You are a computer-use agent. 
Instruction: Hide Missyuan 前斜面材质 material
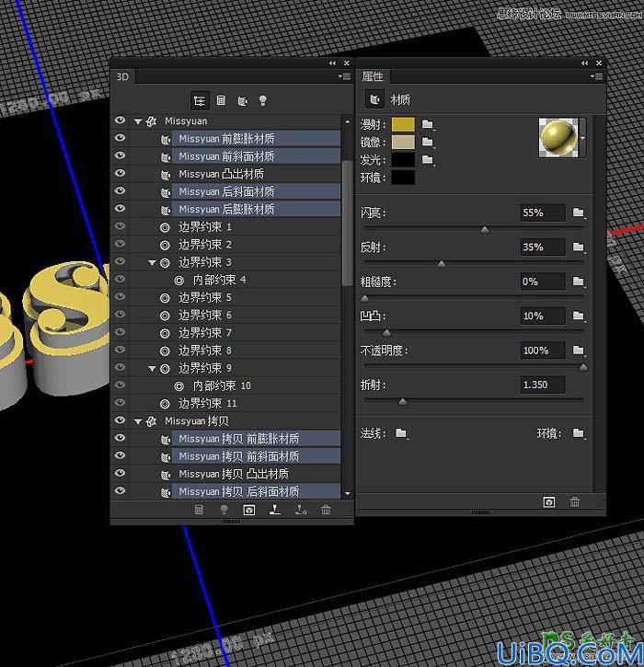click(x=120, y=155)
